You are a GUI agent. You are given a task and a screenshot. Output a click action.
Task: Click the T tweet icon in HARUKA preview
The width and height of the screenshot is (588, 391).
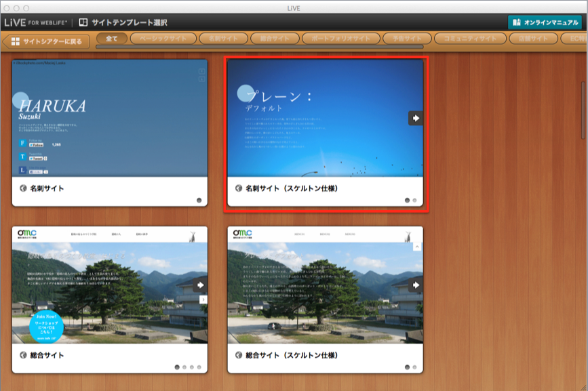click(22, 157)
